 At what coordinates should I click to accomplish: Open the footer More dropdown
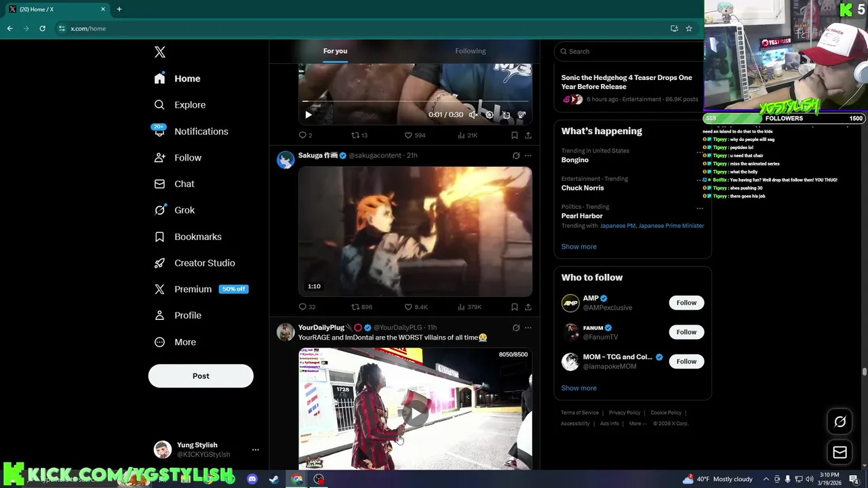point(637,424)
